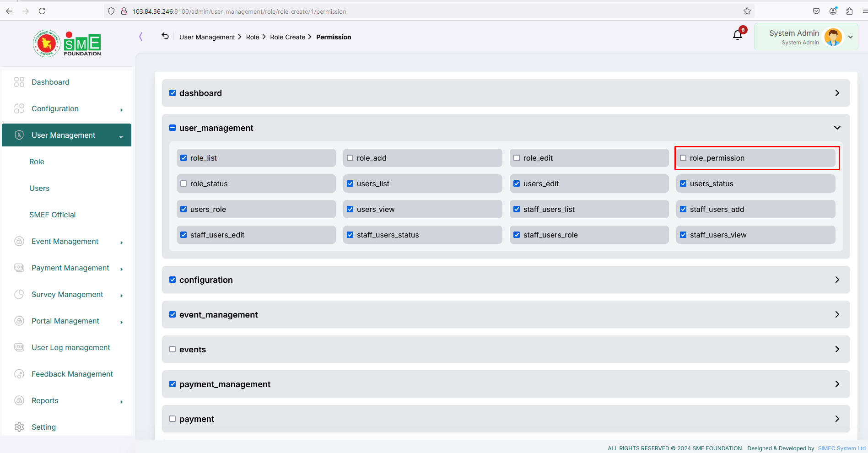Click the browser back arrow

(9, 11)
